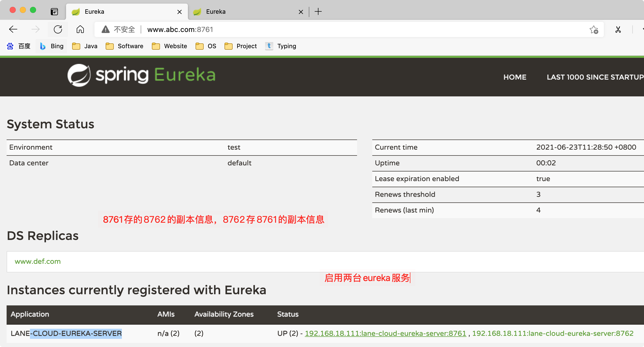Expand the Software bookmarks folder
This screenshot has width=644, height=347.
[x=125, y=46]
